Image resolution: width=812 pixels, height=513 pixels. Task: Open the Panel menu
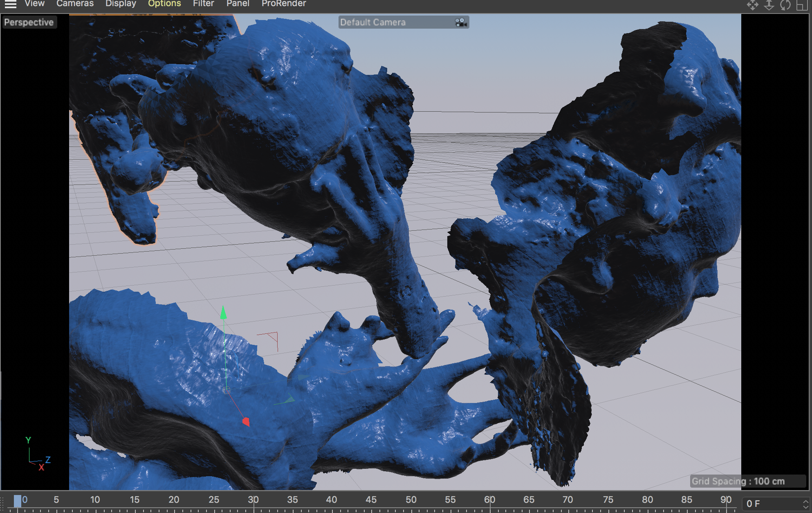pyautogui.click(x=238, y=4)
